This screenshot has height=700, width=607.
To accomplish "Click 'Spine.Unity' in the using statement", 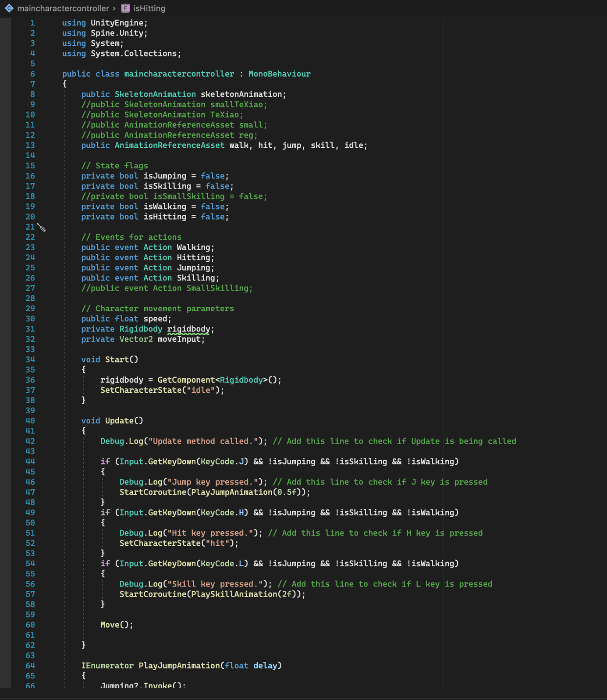I will (x=117, y=33).
